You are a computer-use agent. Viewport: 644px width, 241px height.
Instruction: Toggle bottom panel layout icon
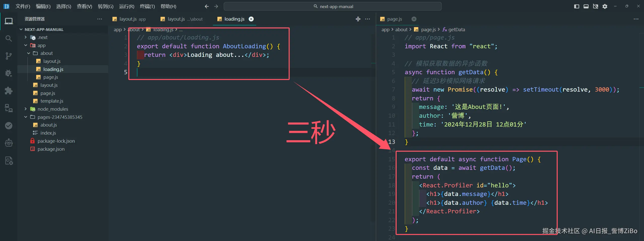[586, 6]
